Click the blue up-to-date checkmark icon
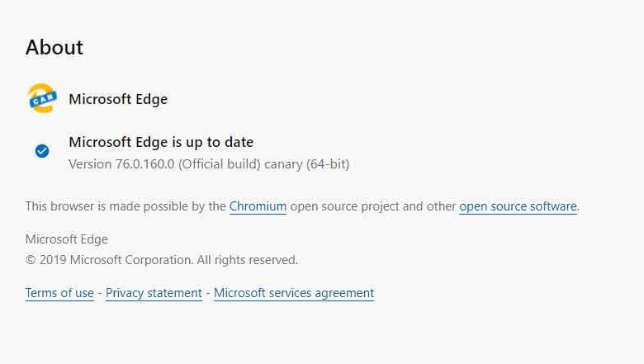644x364 pixels. tap(42, 151)
